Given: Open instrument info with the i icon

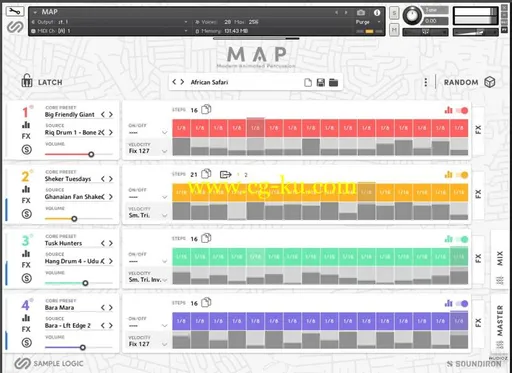Looking at the screenshot, I should tap(377, 13).
